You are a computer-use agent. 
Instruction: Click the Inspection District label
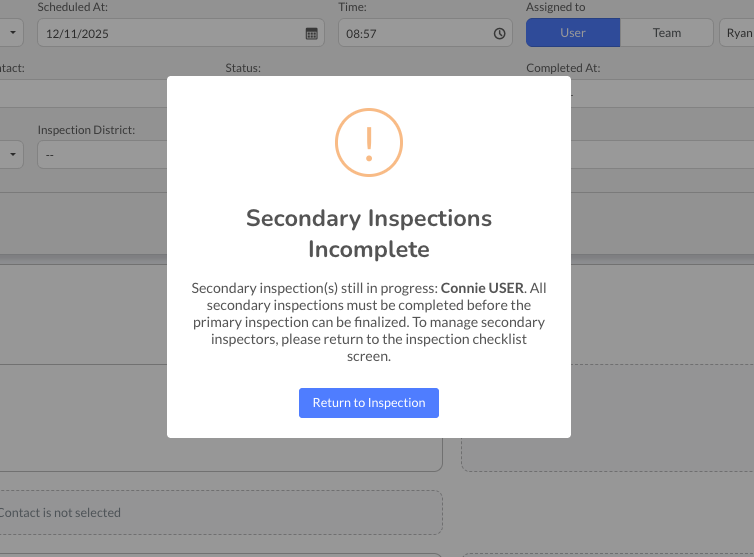click(x=86, y=130)
